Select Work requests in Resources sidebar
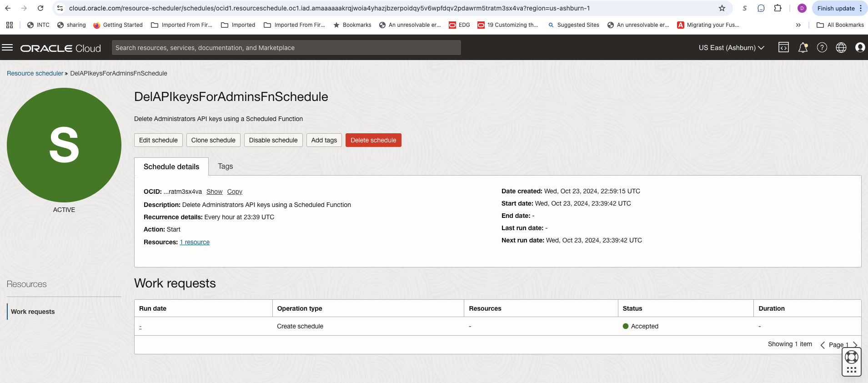 click(33, 312)
